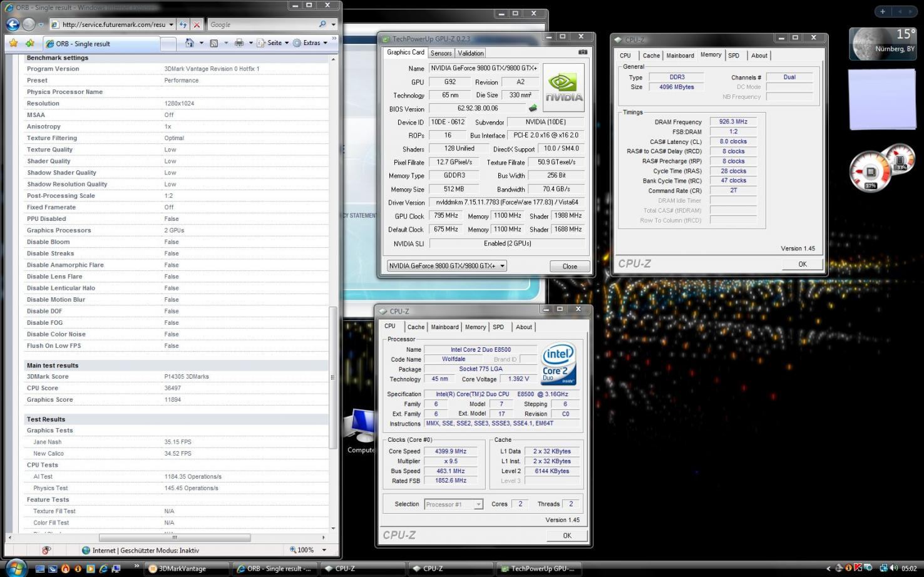Image resolution: width=924 pixels, height=577 pixels.
Task: Open the Home button dropdown arrow
Action: 201,43
